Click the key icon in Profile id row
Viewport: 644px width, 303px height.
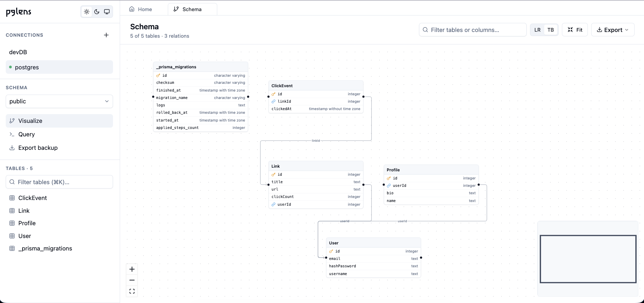[x=389, y=178]
